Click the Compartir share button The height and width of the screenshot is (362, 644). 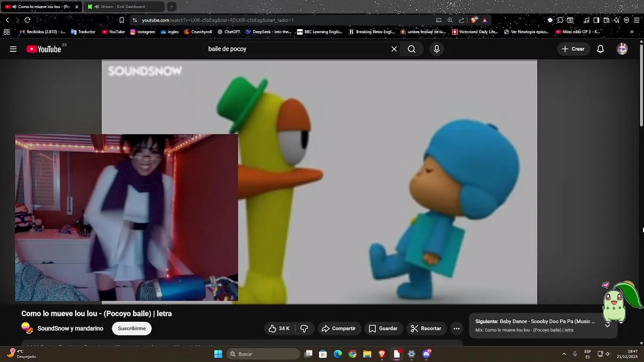point(339,328)
